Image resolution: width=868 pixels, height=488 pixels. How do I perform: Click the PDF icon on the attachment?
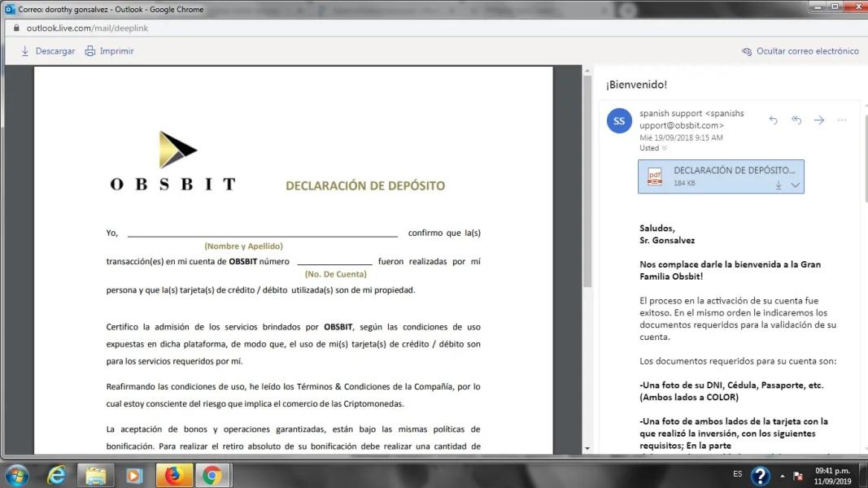[655, 176]
